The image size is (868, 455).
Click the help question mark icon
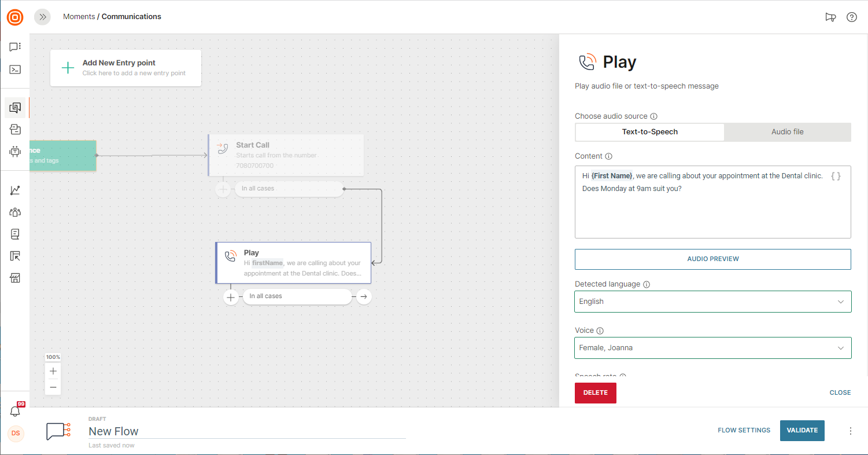click(x=851, y=17)
